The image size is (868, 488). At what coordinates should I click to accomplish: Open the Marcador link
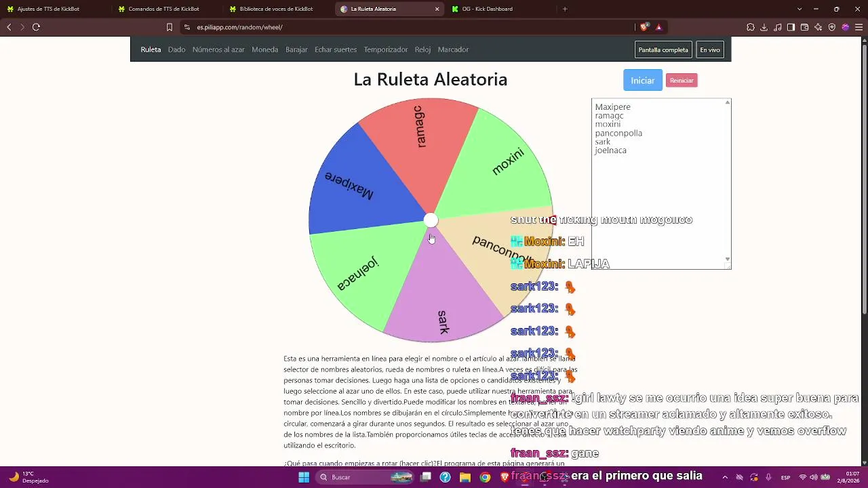[453, 49]
